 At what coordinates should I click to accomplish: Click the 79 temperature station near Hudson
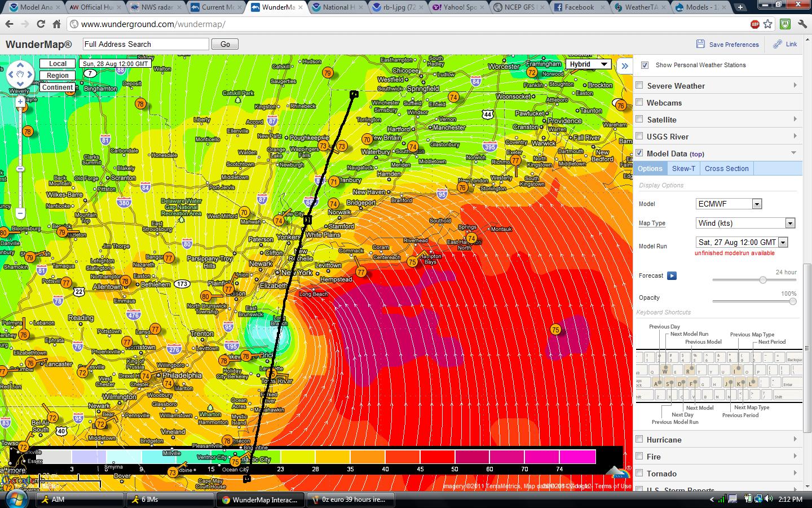pos(328,73)
